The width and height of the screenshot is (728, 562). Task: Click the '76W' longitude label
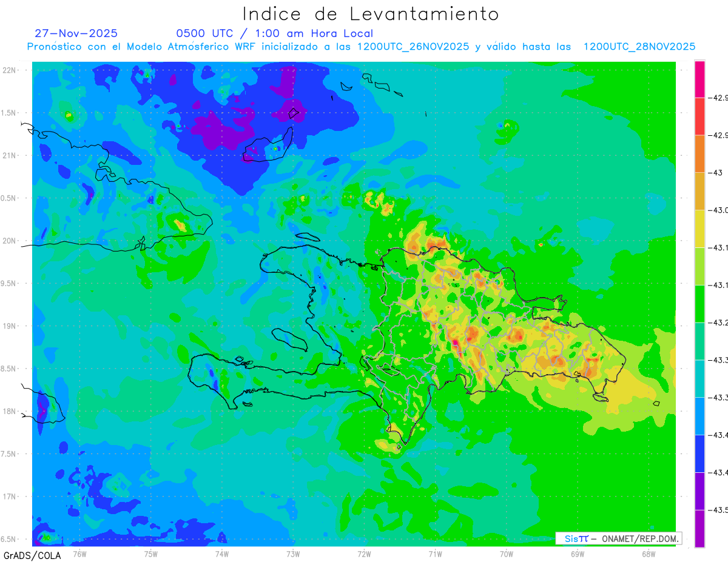(79, 554)
